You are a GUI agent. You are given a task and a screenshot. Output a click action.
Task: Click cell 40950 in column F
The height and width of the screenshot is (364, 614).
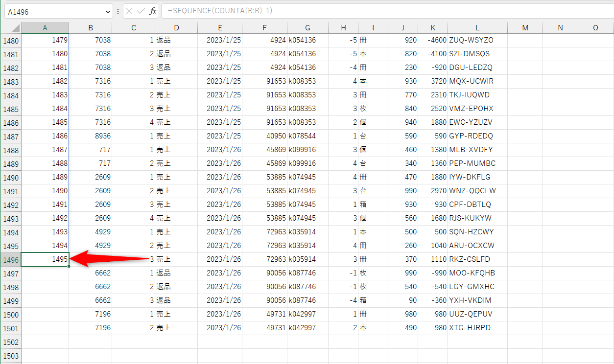point(265,136)
